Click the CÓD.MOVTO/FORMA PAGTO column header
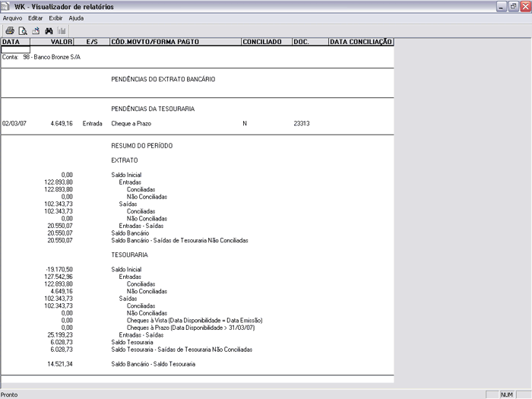 (x=174, y=42)
